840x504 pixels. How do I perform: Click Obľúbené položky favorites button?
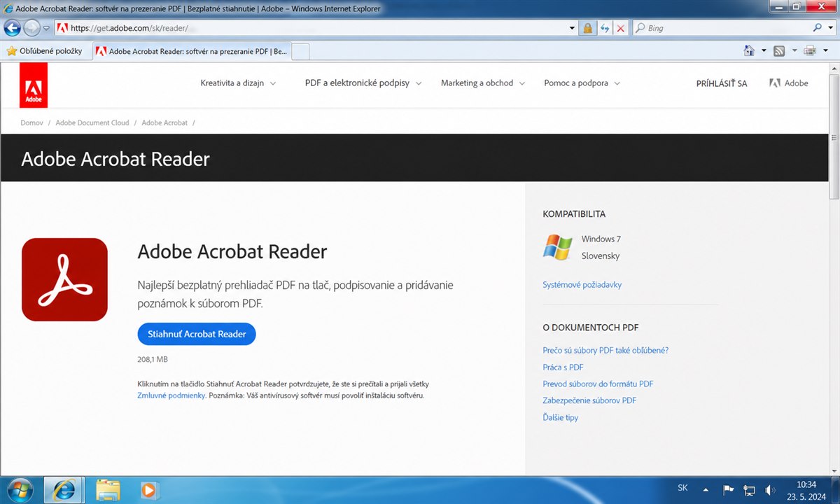(44, 51)
